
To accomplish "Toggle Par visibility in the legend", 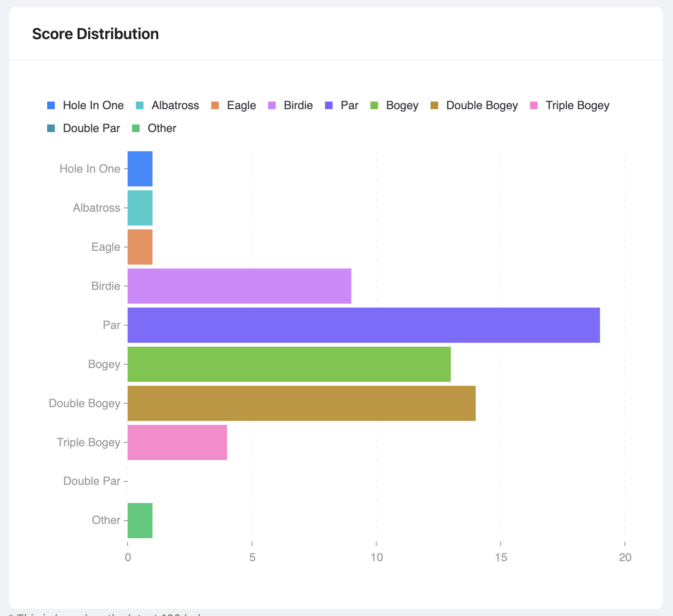I will pyautogui.click(x=349, y=105).
